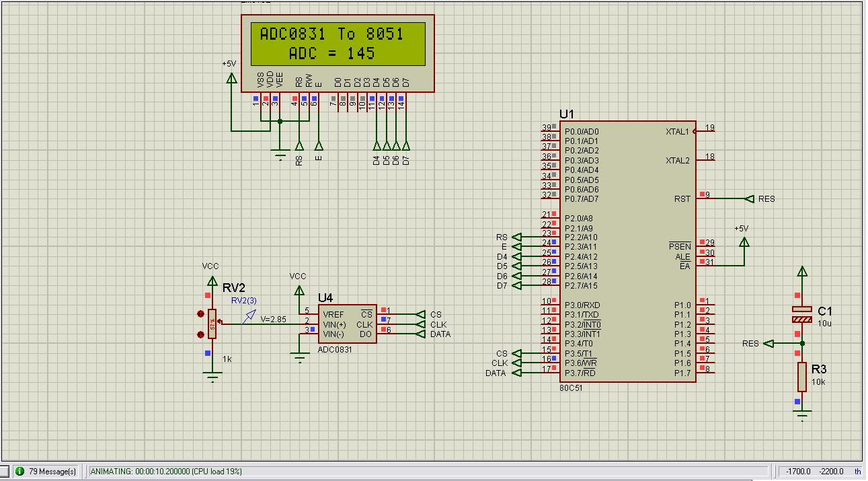Select the DATA terminal at ADC DO output
This screenshot has width=868, height=481.
pyautogui.click(x=420, y=334)
